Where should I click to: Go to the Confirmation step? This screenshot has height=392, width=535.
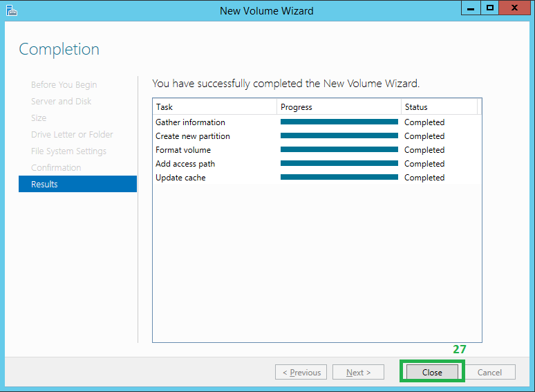click(x=56, y=167)
